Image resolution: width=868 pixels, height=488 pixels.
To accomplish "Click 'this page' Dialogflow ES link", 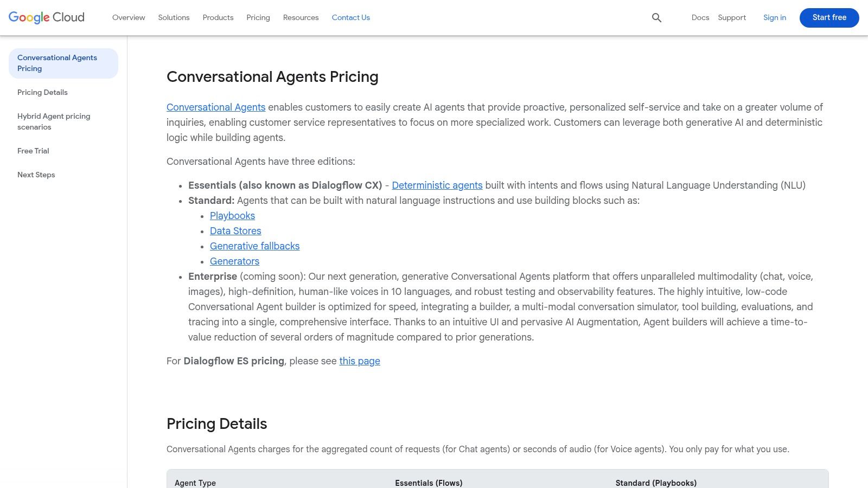I will 360,361.
